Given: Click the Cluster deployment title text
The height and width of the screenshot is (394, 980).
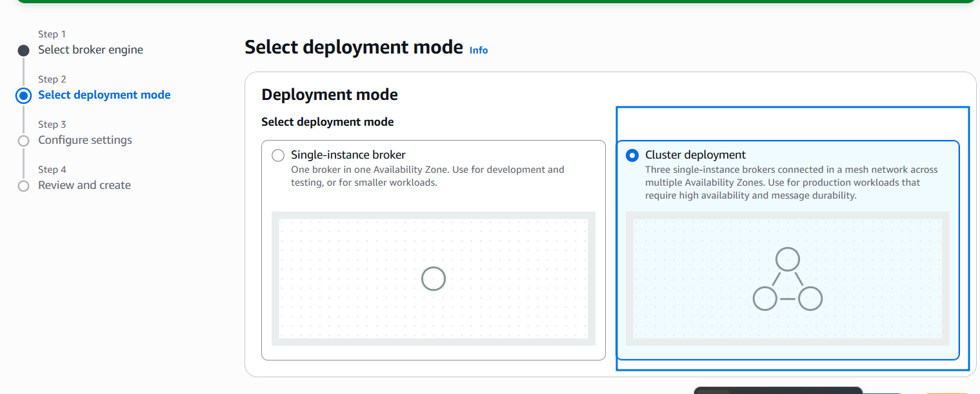Looking at the screenshot, I should [695, 155].
